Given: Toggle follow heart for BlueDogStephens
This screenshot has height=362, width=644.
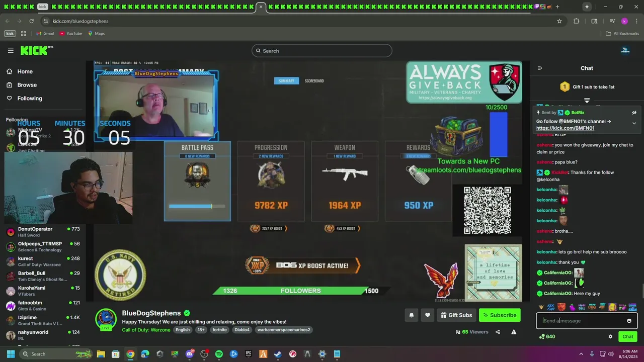Looking at the screenshot, I should click(428, 315).
